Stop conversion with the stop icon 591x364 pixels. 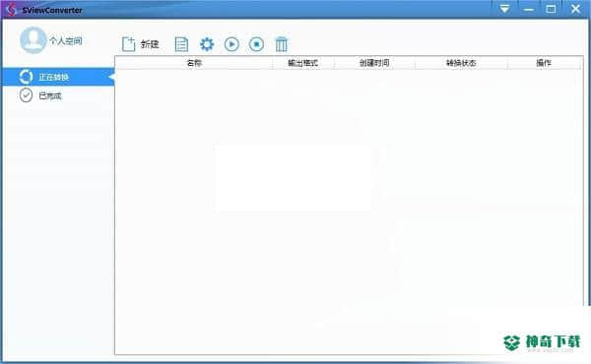click(x=256, y=44)
